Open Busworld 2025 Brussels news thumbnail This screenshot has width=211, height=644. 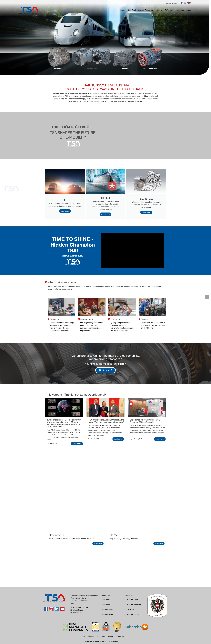[x=147, y=407]
